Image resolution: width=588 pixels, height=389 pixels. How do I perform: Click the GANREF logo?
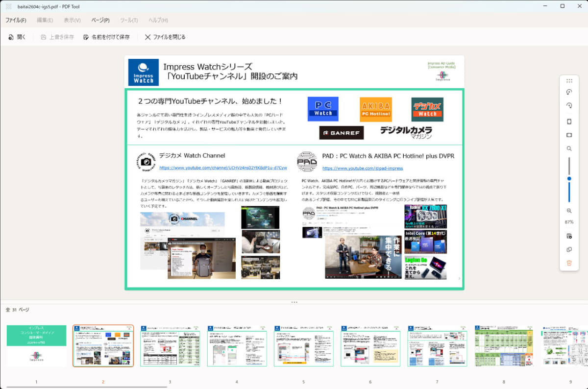[341, 133]
